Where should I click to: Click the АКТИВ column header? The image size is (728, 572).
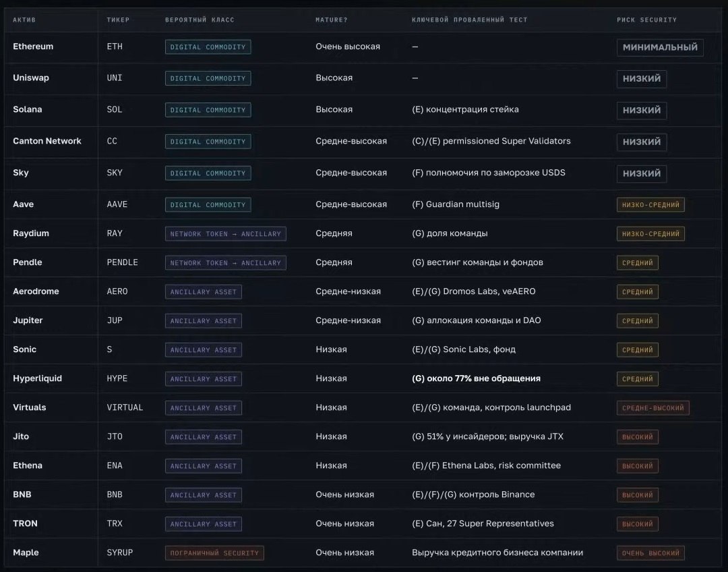point(24,20)
